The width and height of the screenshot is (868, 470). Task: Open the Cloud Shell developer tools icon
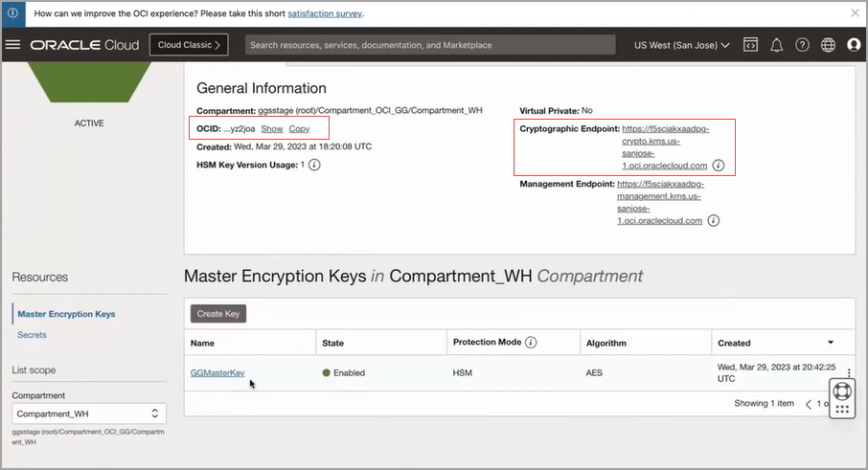(751, 45)
